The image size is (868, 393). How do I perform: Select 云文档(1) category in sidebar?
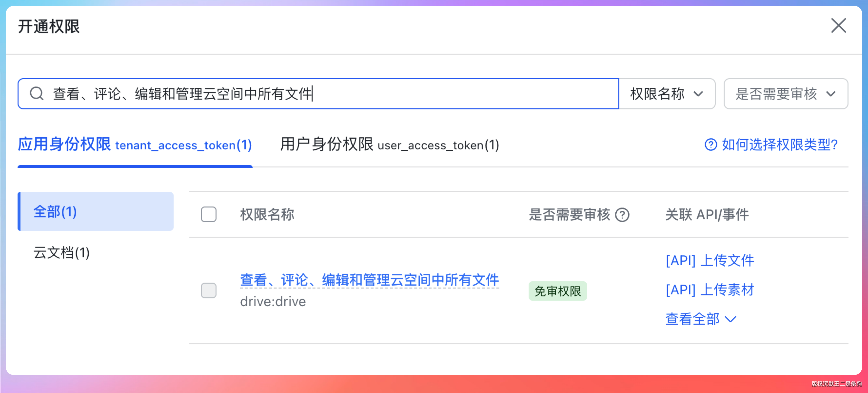tap(62, 253)
